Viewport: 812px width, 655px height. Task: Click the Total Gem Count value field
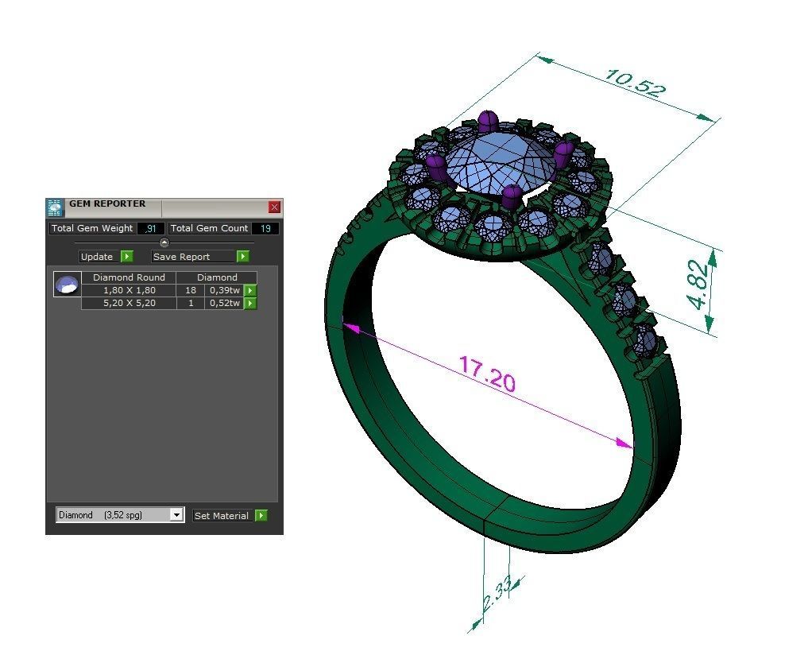(x=265, y=228)
